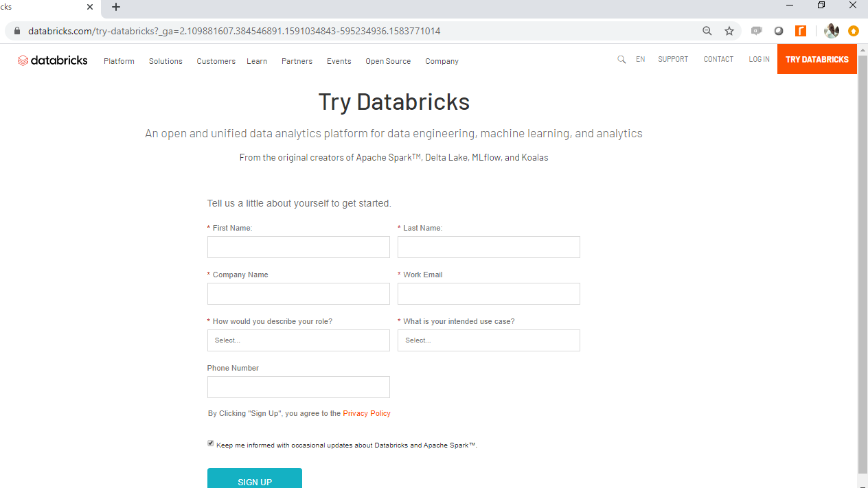The width and height of the screenshot is (868, 488).
Task: Focus the Phone Number field
Action: [x=299, y=387]
